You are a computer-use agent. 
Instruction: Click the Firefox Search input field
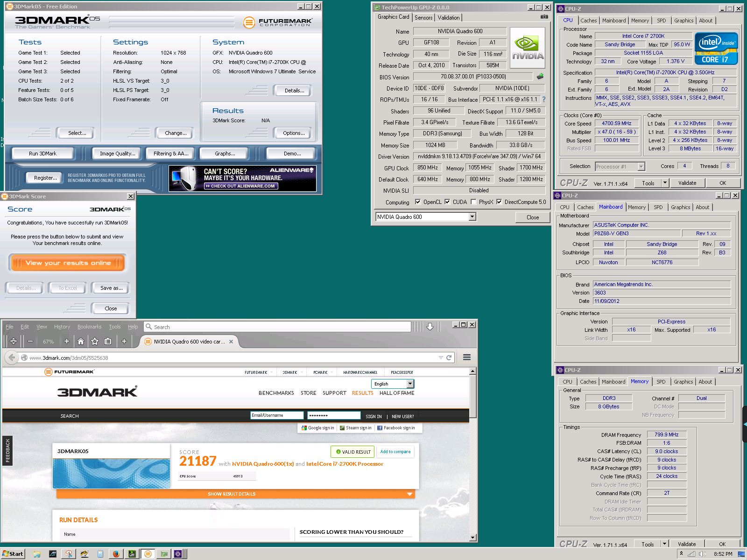pos(277,327)
